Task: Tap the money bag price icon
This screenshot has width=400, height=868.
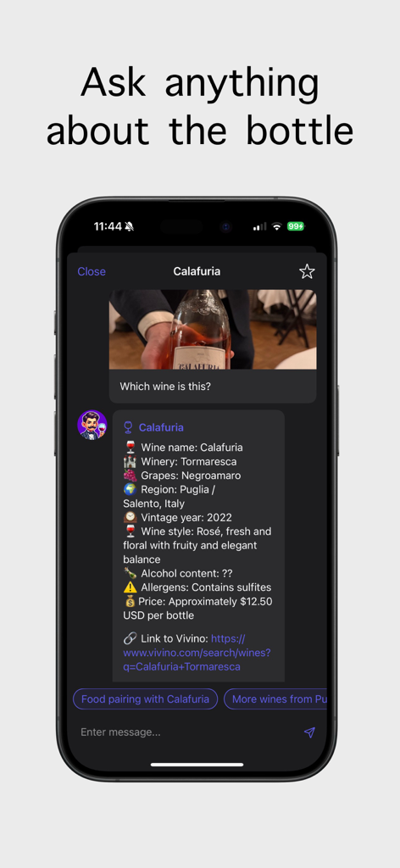Action: 130,601
